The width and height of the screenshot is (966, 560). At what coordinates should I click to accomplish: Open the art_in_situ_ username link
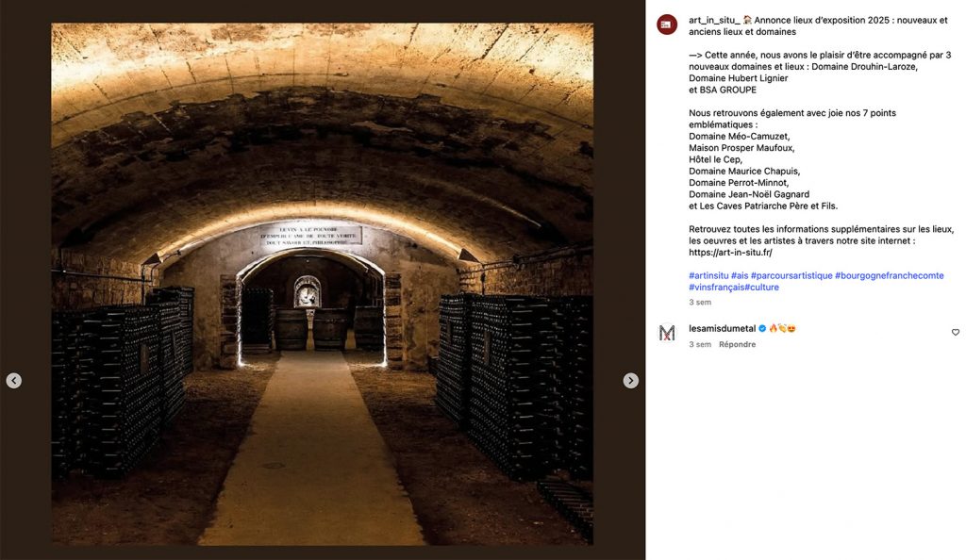click(714, 21)
